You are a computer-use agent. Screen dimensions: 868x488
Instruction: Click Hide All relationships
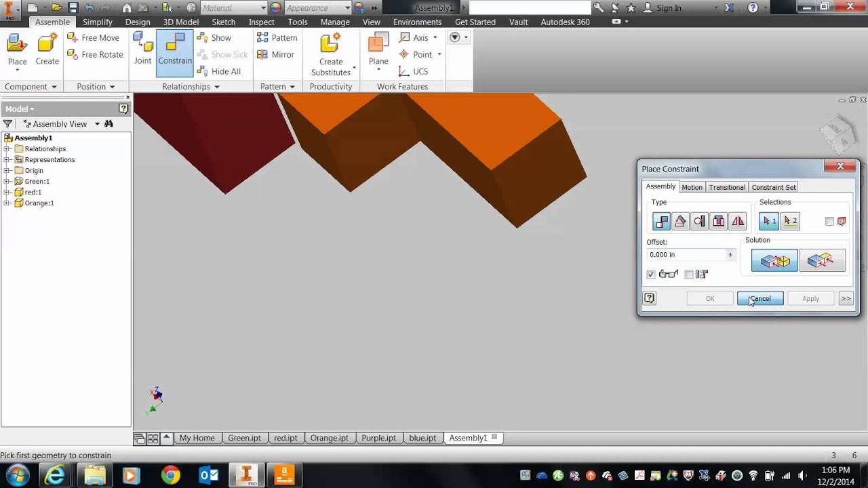[x=219, y=71]
